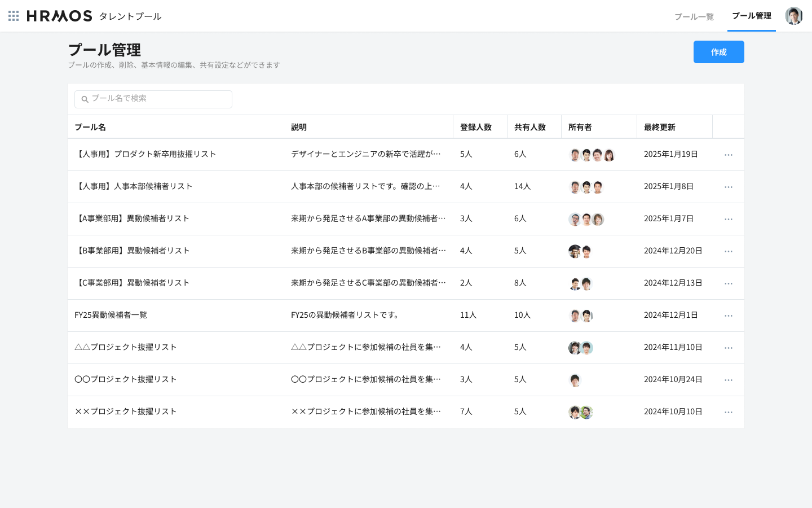The width and height of the screenshot is (812, 508).
Task: Open the △△プロジェクト抜擢リスト pool
Action: 126,347
